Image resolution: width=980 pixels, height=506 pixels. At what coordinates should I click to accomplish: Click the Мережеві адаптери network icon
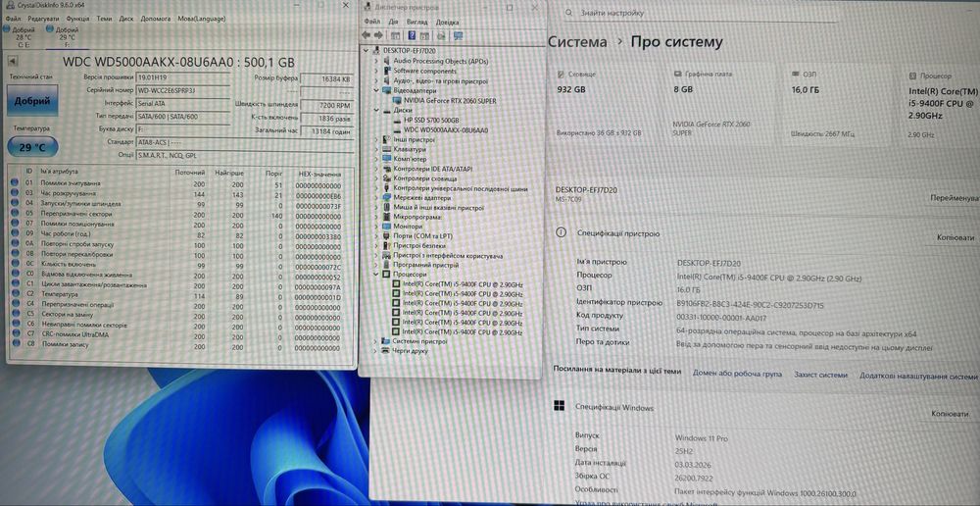(385, 198)
